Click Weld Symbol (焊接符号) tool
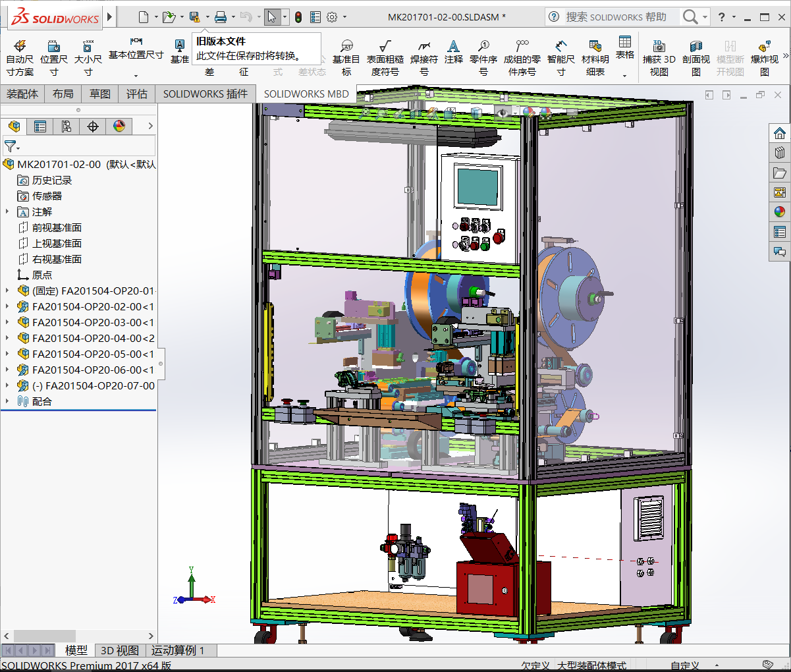The height and width of the screenshot is (672, 791). (424, 58)
